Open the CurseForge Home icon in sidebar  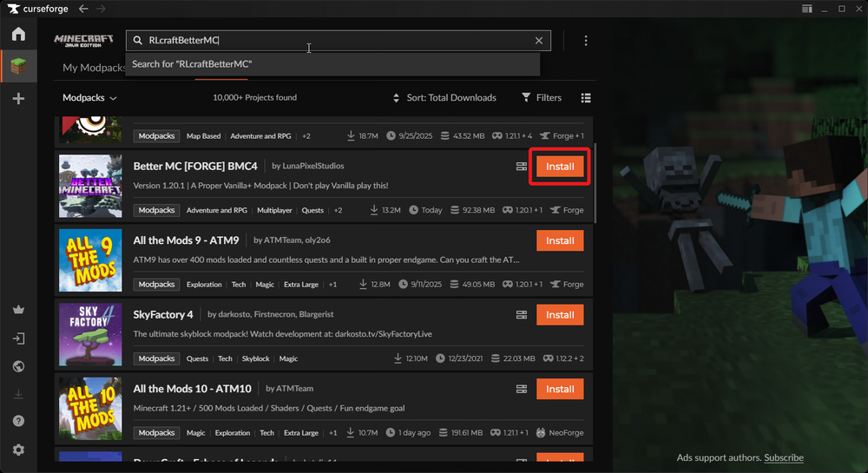click(18, 35)
